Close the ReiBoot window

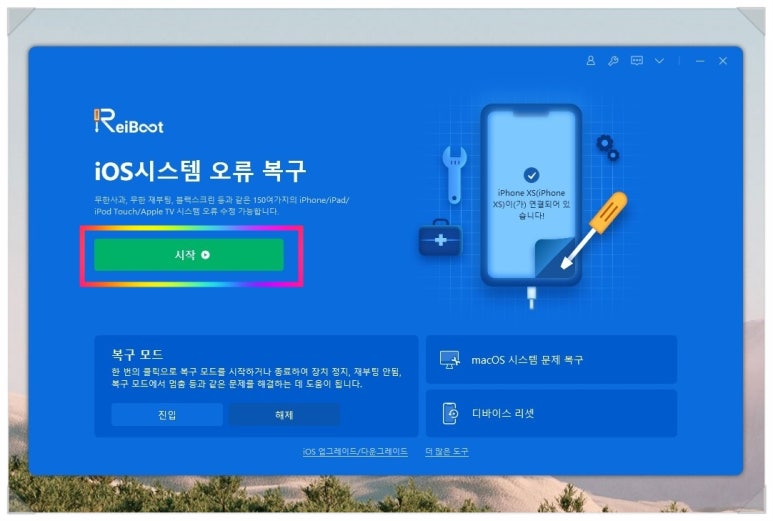tap(723, 61)
